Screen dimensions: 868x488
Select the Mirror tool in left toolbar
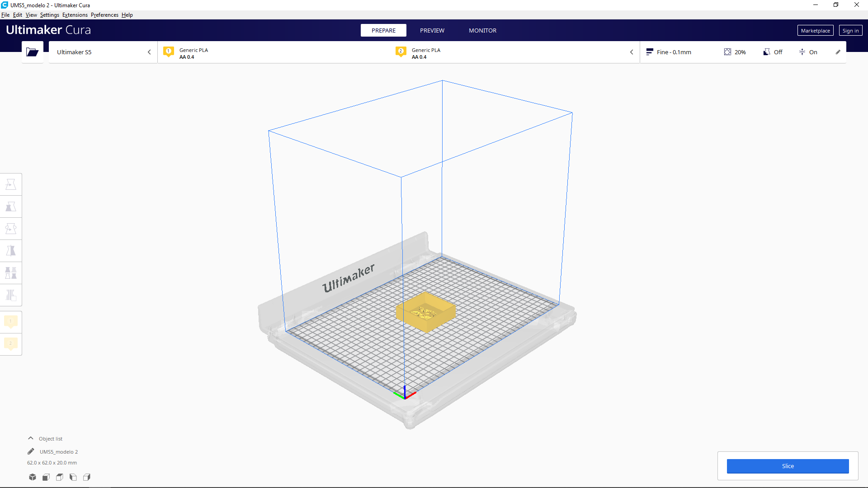point(11,251)
